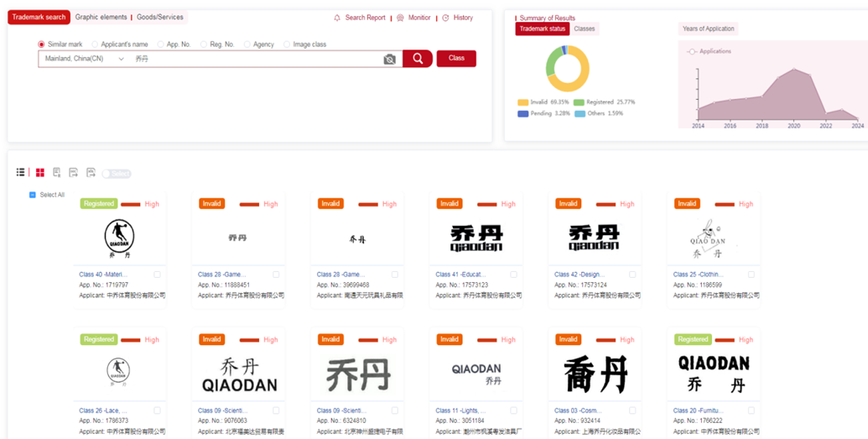Click the XLS export icon
Screen dimensions: 868x439
point(91,172)
